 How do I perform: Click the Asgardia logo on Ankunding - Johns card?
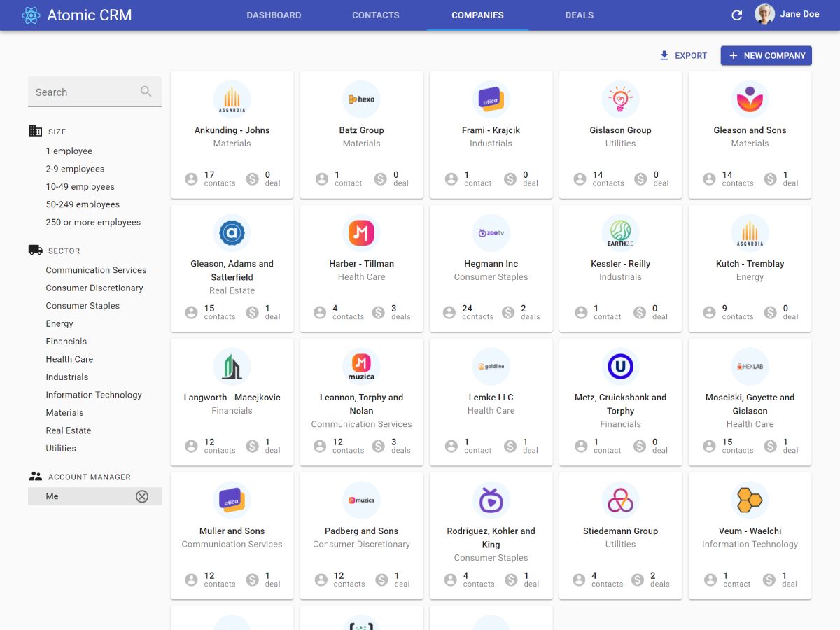click(x=232, y=99)
